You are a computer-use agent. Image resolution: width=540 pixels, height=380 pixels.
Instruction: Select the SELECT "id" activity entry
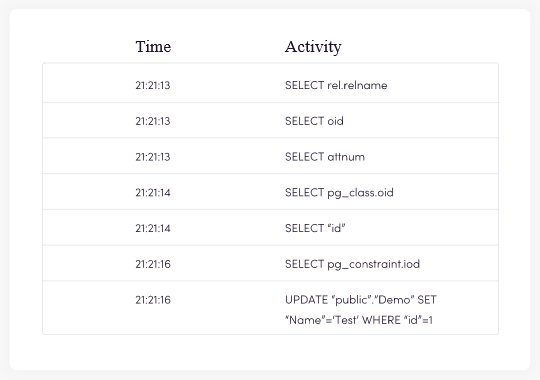point(315,228)
